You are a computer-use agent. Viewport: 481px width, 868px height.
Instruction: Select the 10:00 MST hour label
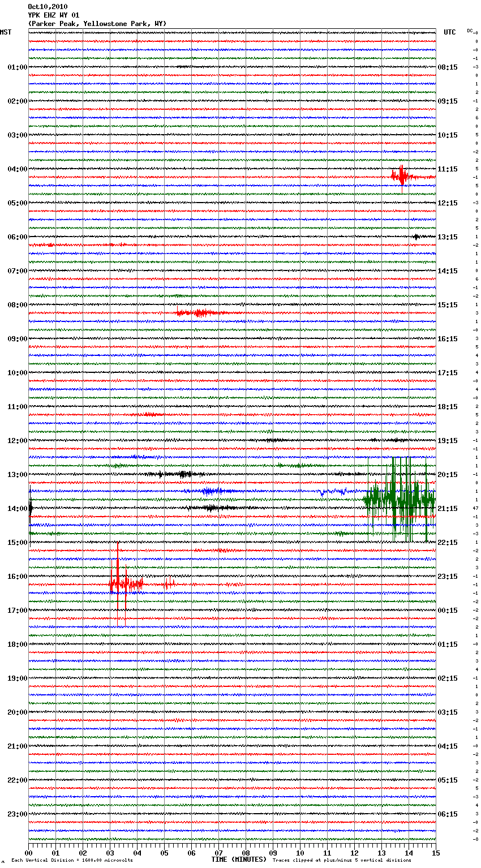click(17, 373)
